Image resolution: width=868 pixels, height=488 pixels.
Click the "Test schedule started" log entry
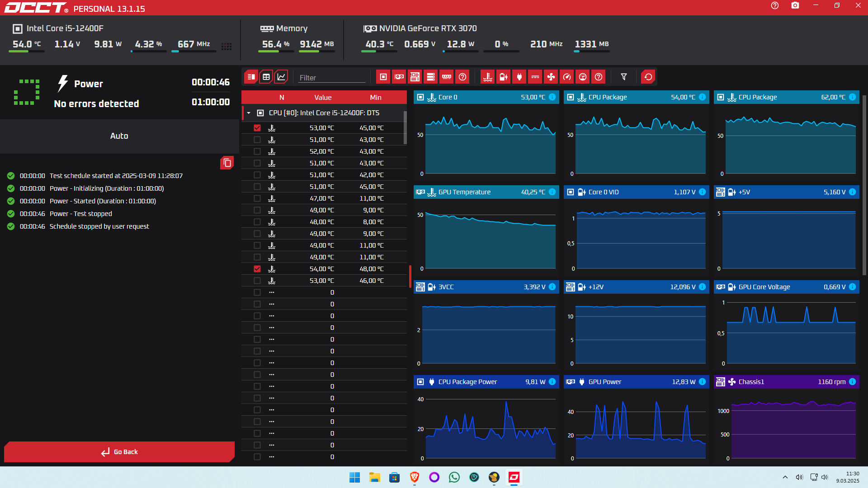(x=116, y=176)
